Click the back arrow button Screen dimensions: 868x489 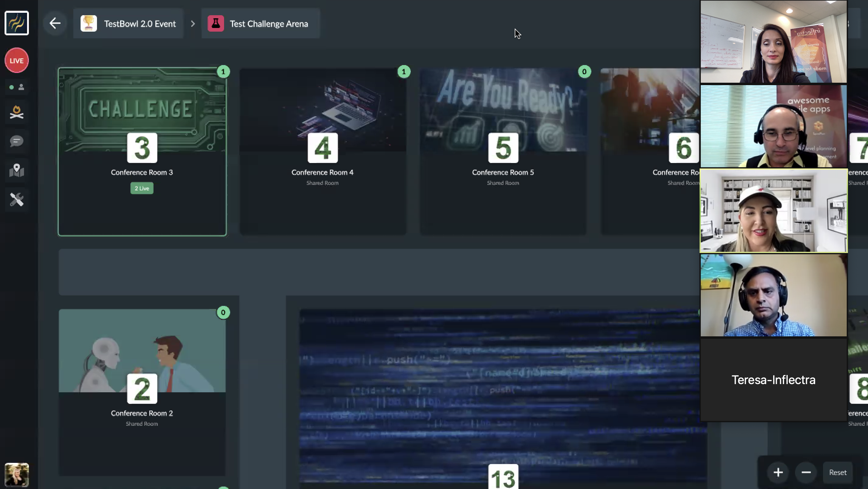[55, 24]
